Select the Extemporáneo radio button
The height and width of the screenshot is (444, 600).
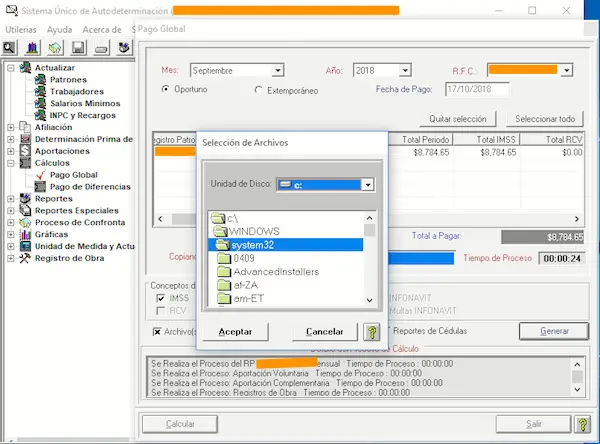click(x=258, y=90)
